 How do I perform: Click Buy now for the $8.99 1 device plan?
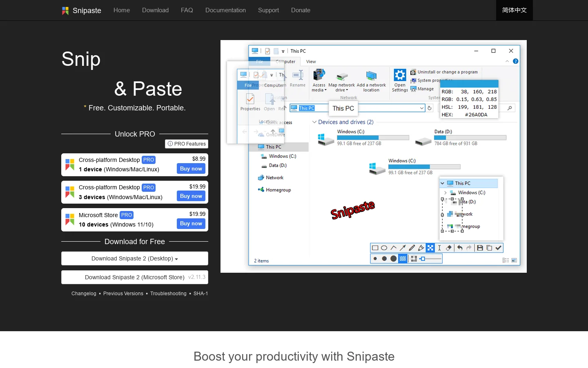pyautogui.click(x=191, y=168)
